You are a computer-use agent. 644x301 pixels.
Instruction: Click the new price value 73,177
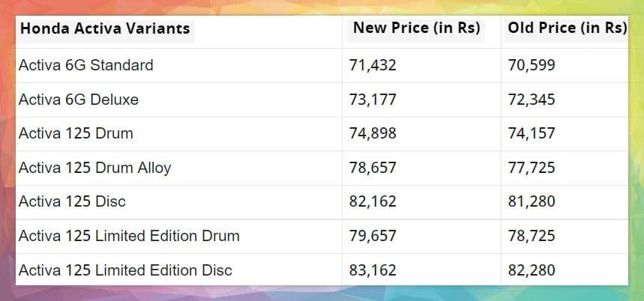(373, 99)
